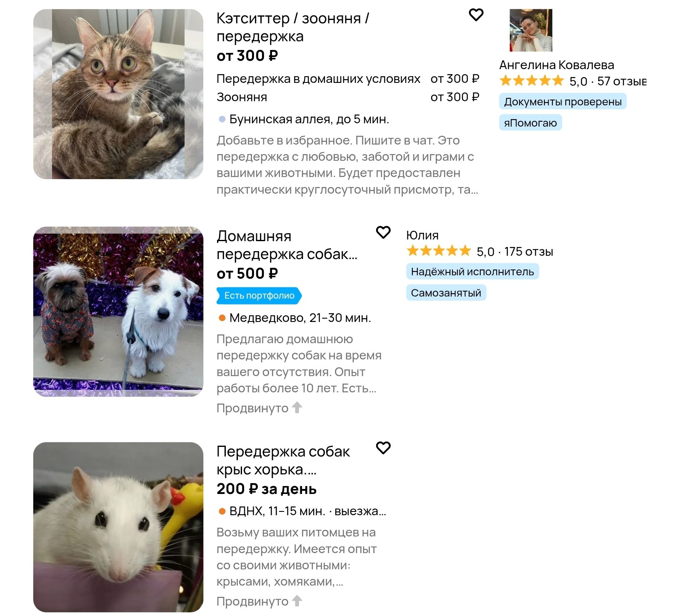Click the Надёжный исполнитель badge
Image resolution: width=674 pixels, height=616 pixels.
click(x=472, y=272)
